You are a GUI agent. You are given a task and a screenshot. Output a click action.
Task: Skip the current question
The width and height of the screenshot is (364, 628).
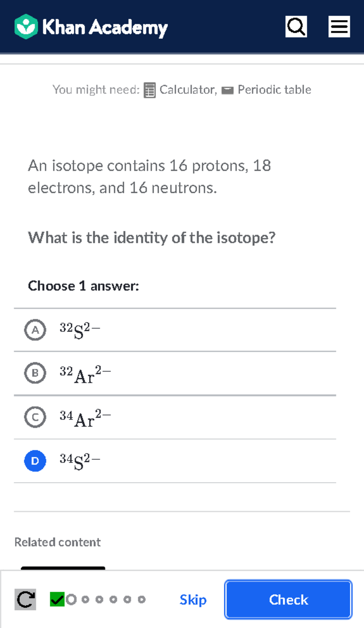pos(193,599)
